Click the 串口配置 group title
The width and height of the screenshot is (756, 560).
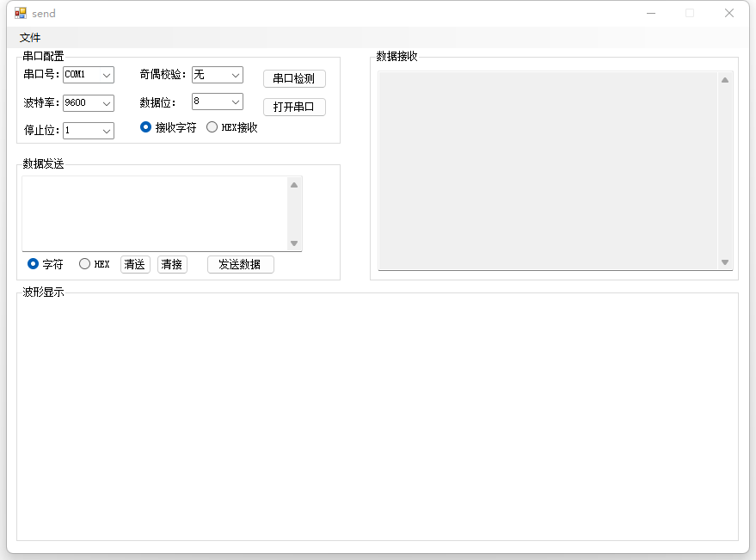click(43, 57)
